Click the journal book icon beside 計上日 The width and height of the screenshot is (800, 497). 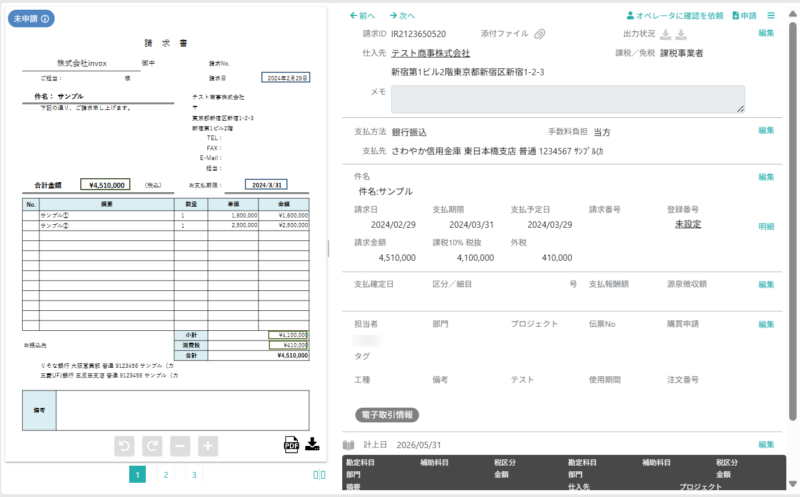click(348, 445)
